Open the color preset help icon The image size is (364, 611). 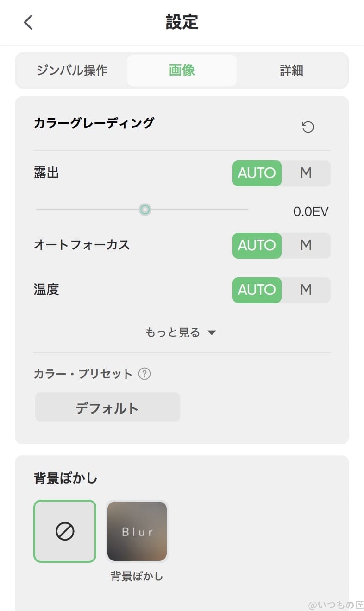click(144, 374)
